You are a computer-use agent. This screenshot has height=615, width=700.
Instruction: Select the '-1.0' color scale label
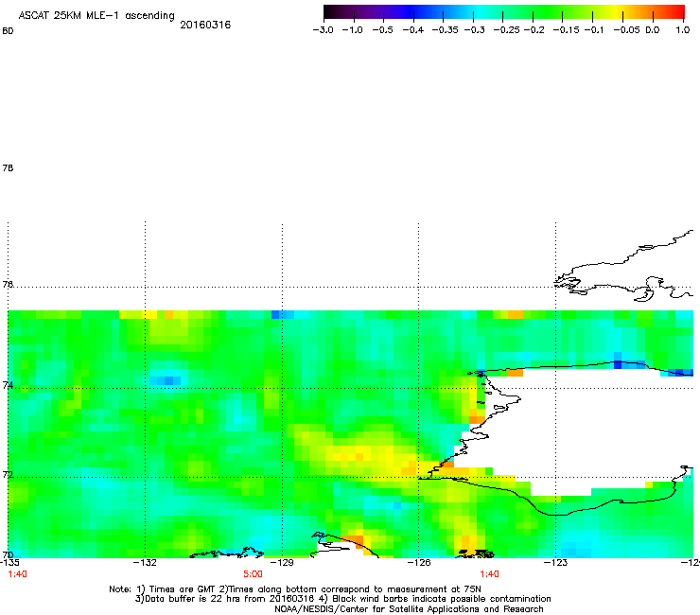click(352, 30)
